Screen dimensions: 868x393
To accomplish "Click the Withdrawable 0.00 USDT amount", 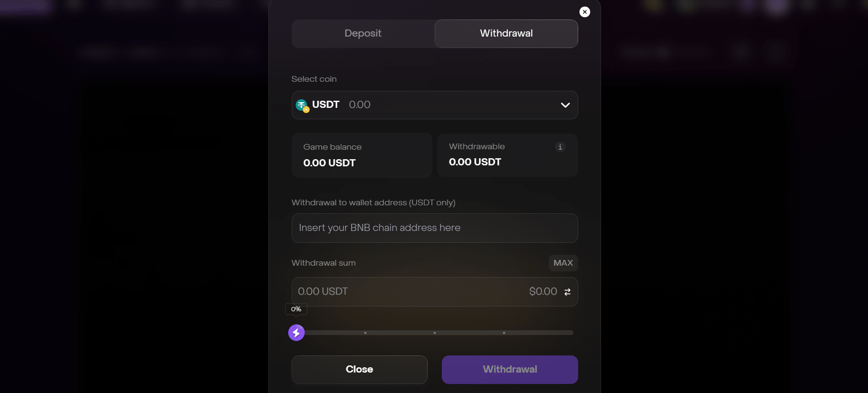I will coord(475,162).
